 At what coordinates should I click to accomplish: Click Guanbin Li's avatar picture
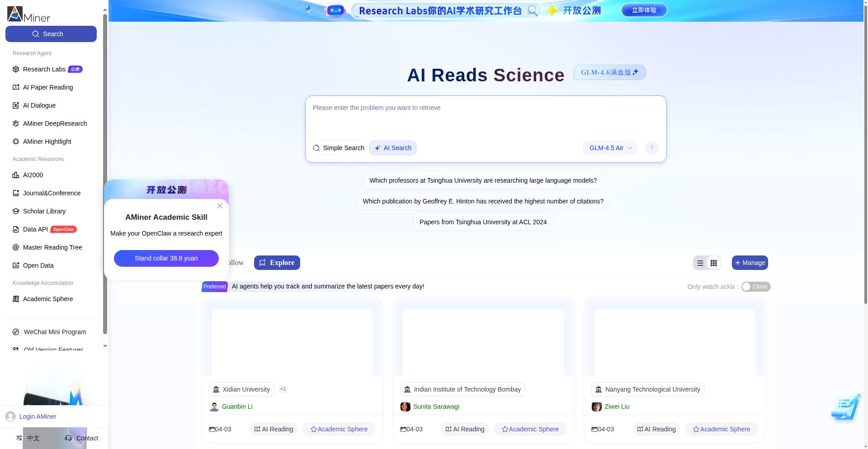pyautogui.click(x=214, y=406)
